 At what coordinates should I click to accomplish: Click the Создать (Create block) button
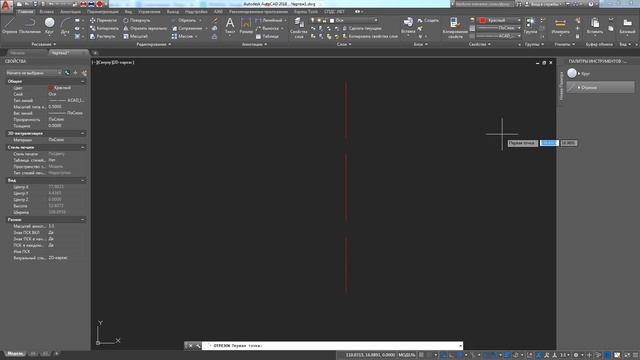[x=428, y=20]
